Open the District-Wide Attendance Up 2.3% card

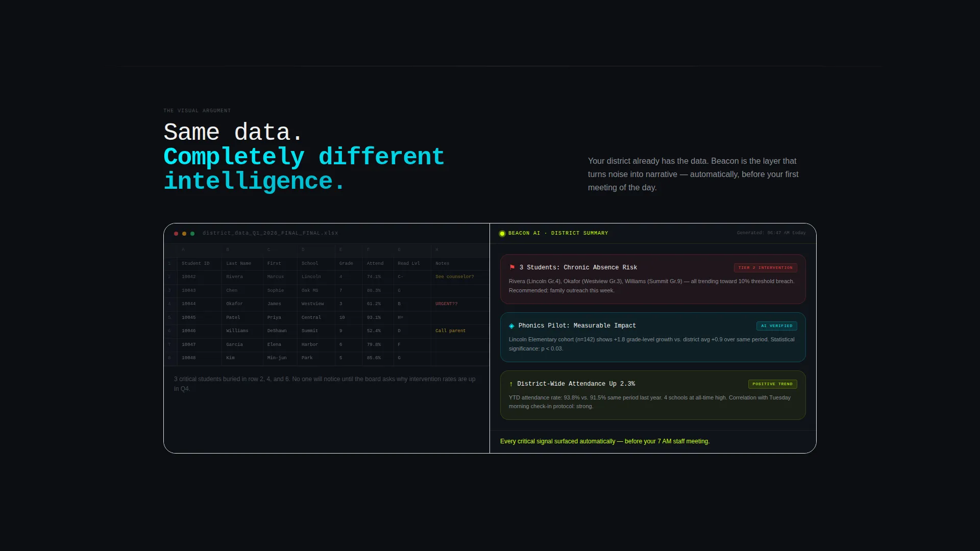coord(653,395)
